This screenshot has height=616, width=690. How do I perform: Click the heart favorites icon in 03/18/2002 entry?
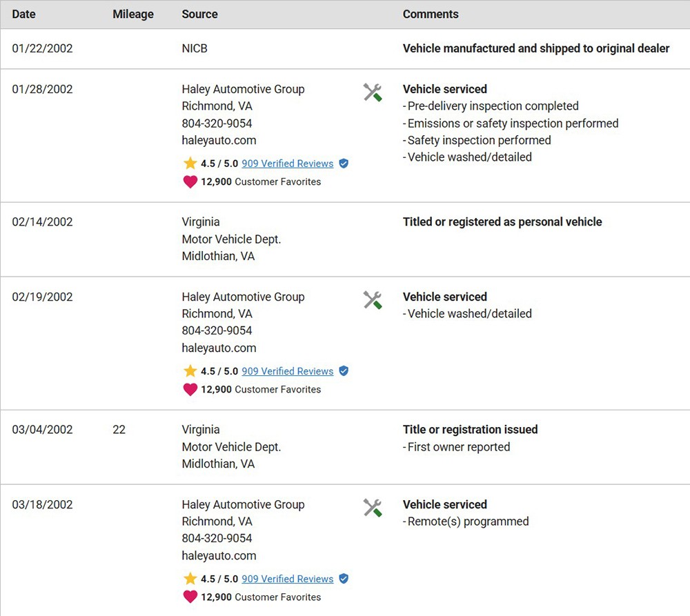(x=190, y=597)
